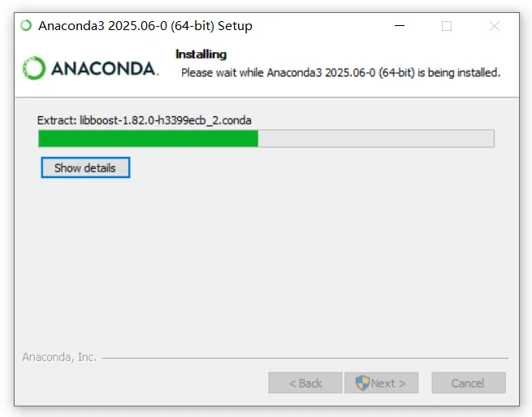532x417 pixels.
Task: Click the Extract libboost-1.82.0 status label
Action: 145,120
